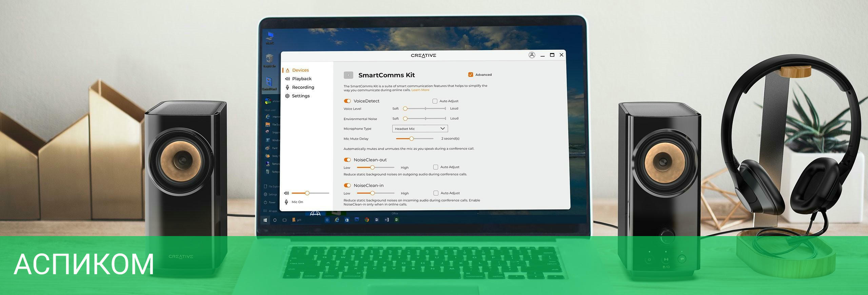Click the speaker volume icon in sidebar
This screenshot has height=295, width=868.
pos(287,193)
